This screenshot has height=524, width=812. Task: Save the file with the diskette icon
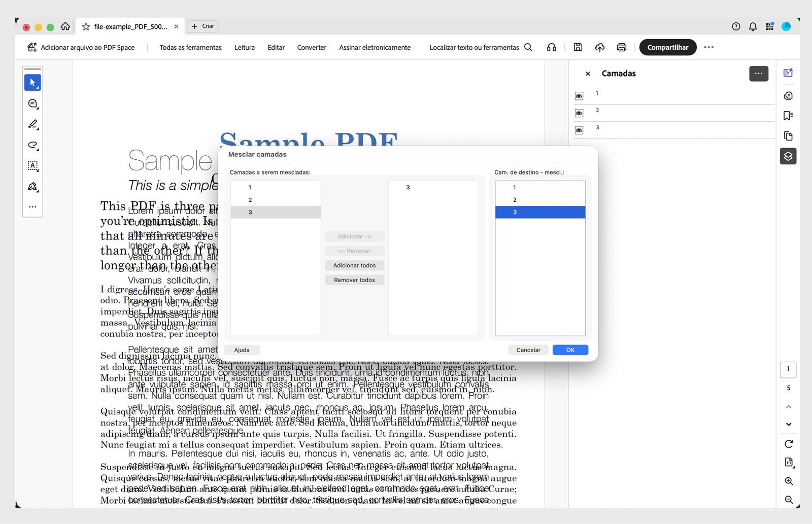tap(578, 47)
